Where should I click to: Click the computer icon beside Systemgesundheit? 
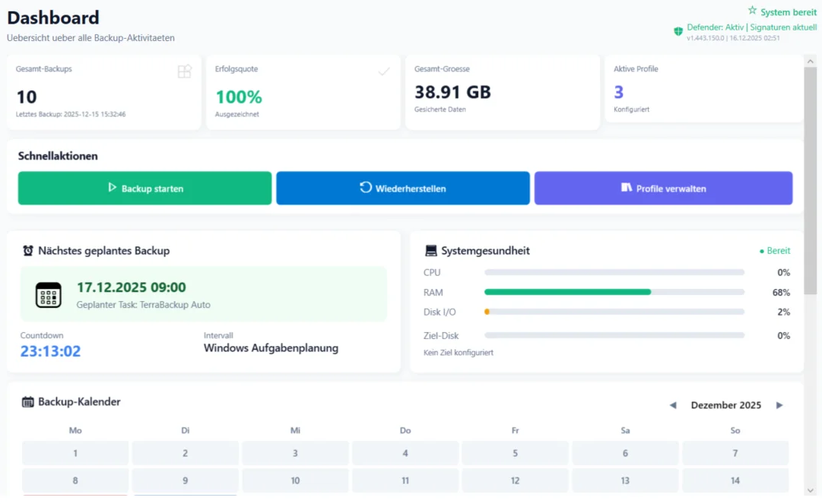pos(431,251)
